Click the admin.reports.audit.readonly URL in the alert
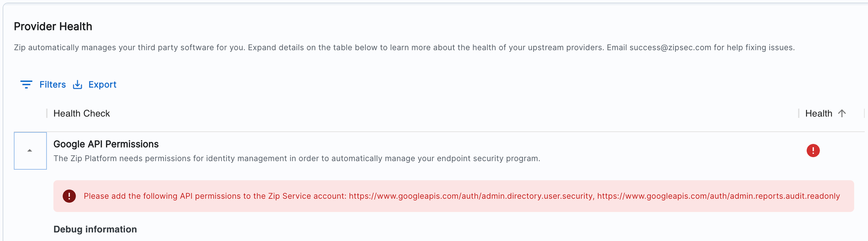This screenshot has height=241, width=868. pyautogui.click(x=718, y=196)
